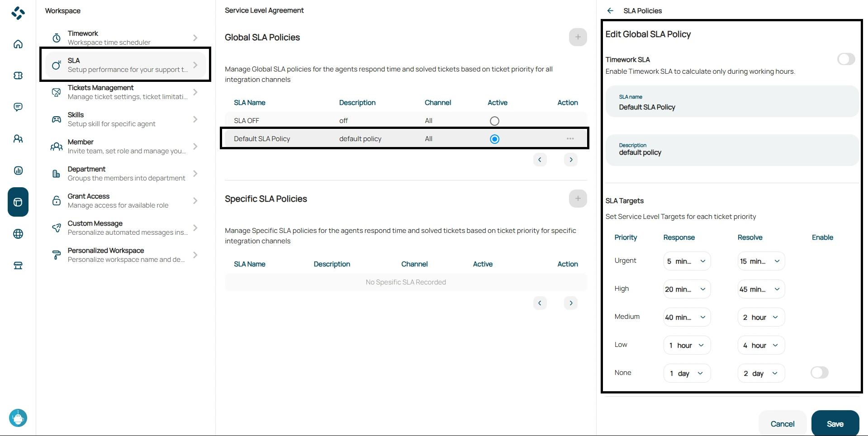Open the analytics chart icon in left rail
This screenshot has height=436, width=868.
click(x=18, y=171)
